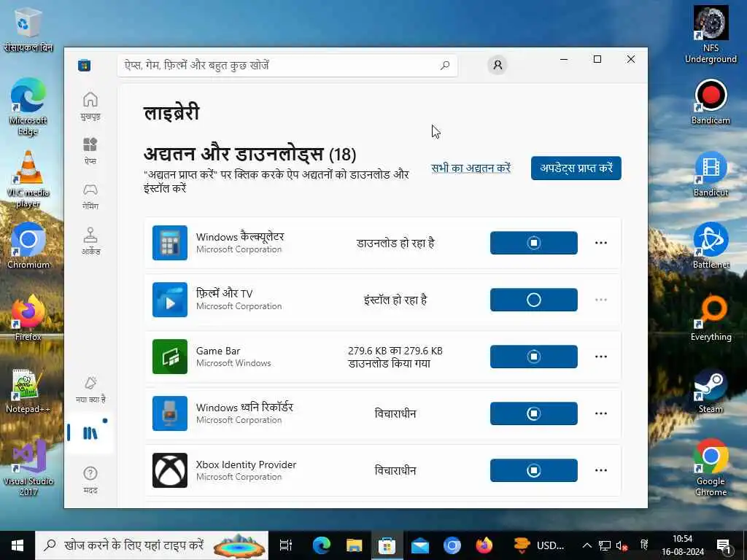Click the Update all link
The height and width of the screenshot is (560, 747).
point(471,168)
